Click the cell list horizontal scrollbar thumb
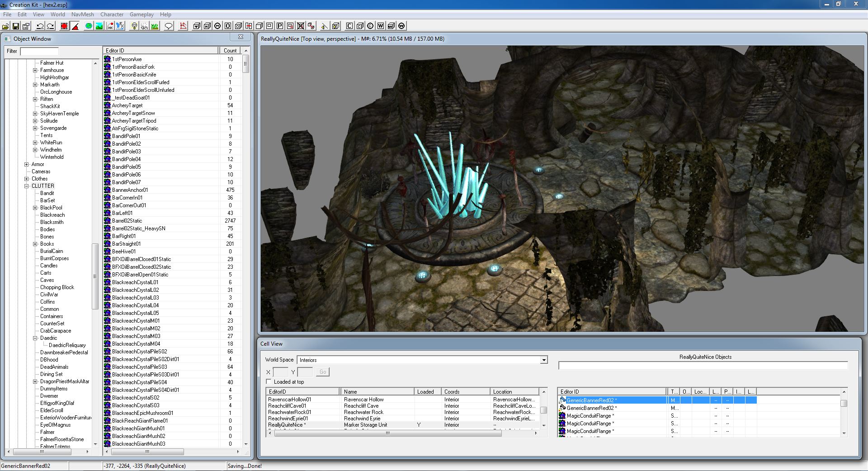Image resolution: width=868 pixels, height=471 pixels. point(387,433)
